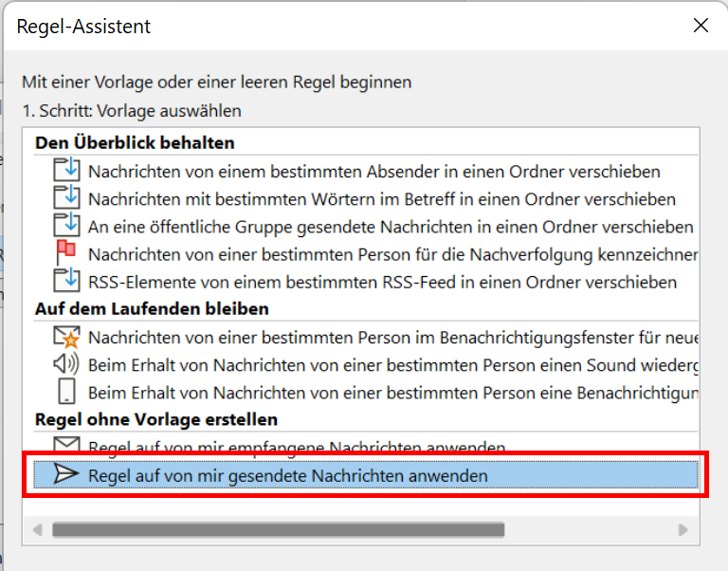Select "Regel auf von mir gesendete Nachrichten anwenden"

click(x=288, y=474)
